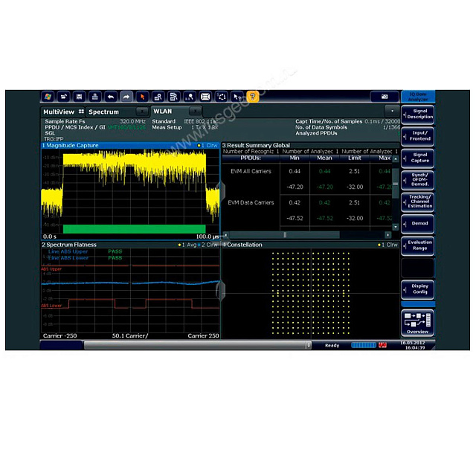This screenshot has height=476, width=476.
Task: Open help with the question mark icon
Action: [x=252, y=97]
